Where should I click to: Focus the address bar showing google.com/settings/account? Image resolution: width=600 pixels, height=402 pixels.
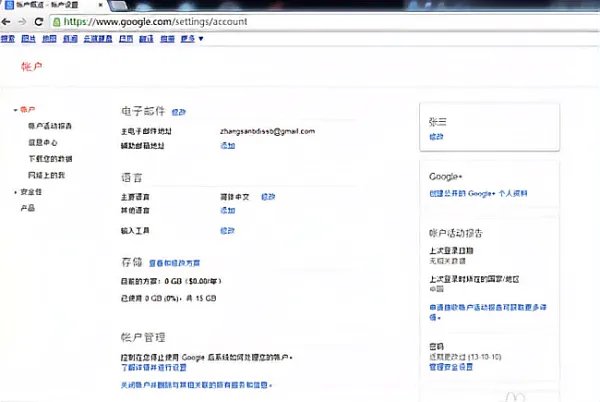coord(323,22)
